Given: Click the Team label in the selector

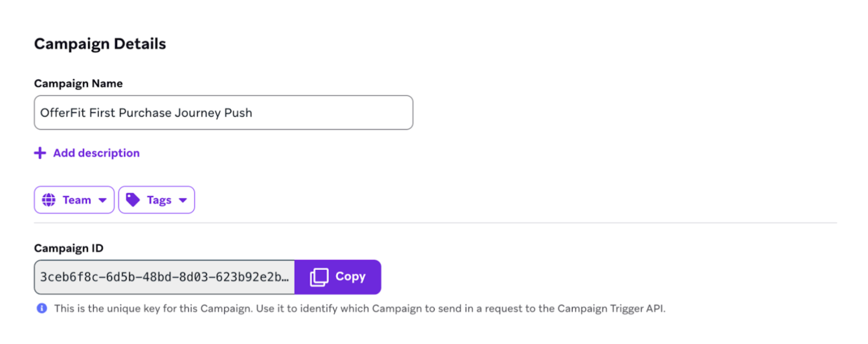Looking at the screenshot, I should coord(77,200).
